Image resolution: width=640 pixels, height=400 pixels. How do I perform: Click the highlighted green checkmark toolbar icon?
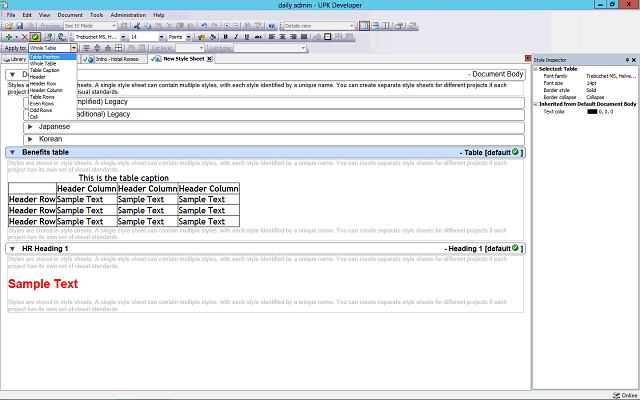coord(35,37)
